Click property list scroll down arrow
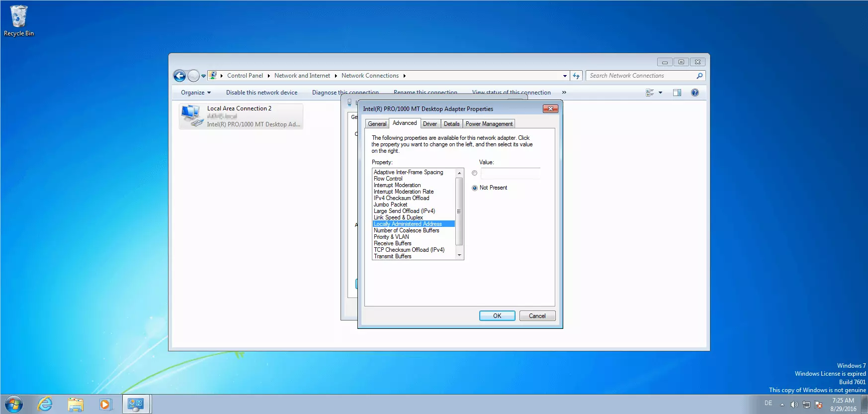Viewport: 868px width, 414px height. pos(459,255)
